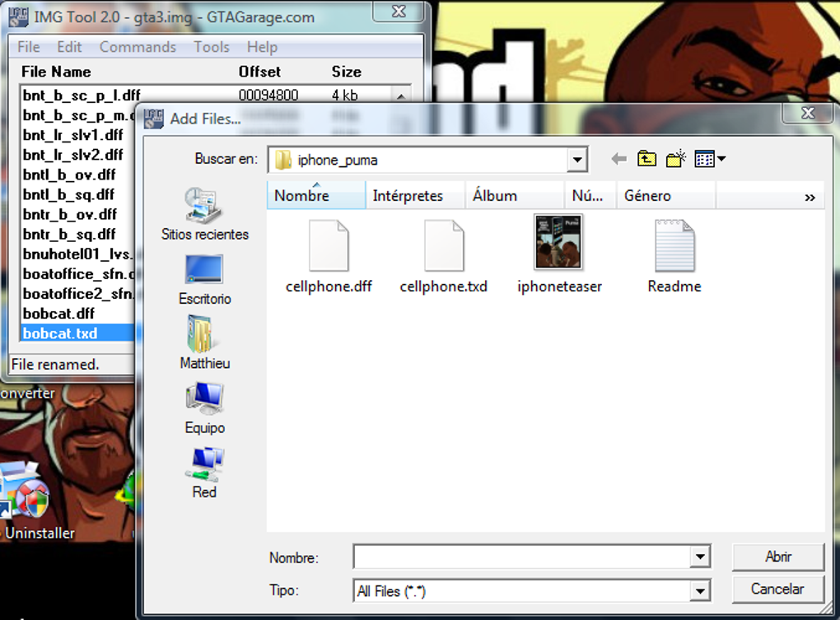
Task: Open Edit menu in IMG Tool
Action: [x=69, y=47]
